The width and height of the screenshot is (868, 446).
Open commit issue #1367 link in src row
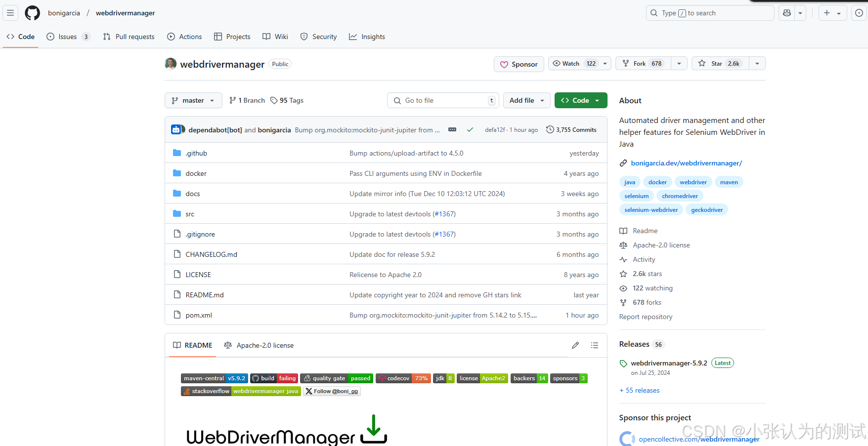coord(444,214)
